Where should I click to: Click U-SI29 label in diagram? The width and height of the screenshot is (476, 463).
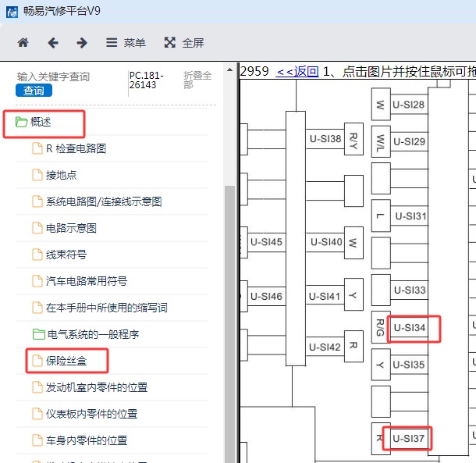(x=409, y=141)
